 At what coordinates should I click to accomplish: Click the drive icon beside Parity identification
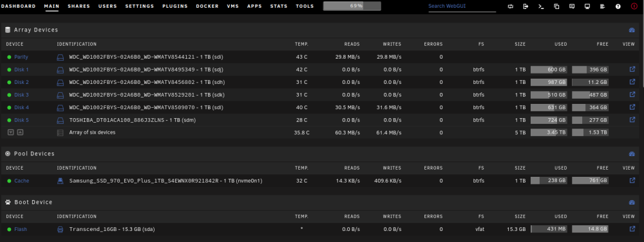point(61,57)
